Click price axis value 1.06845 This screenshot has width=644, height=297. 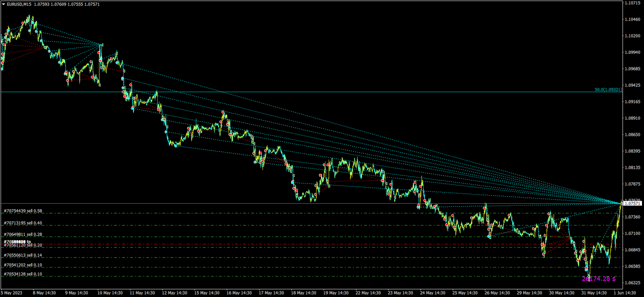[633, 250]
